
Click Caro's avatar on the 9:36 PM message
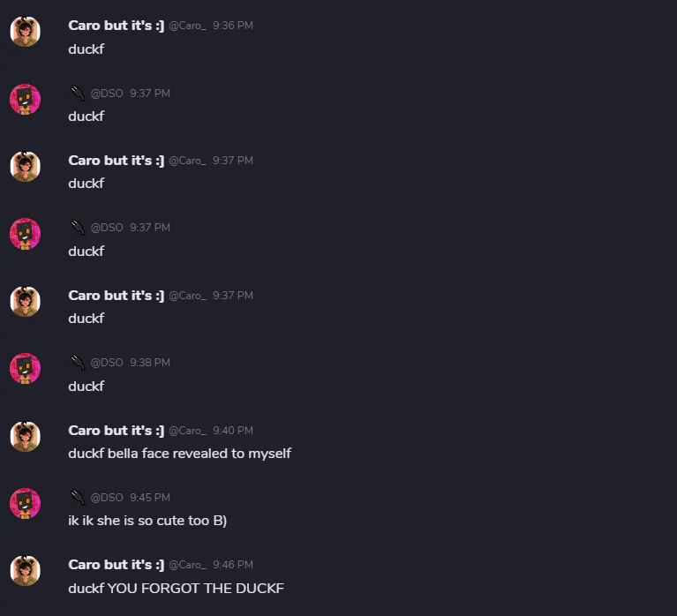coord(25,32)
